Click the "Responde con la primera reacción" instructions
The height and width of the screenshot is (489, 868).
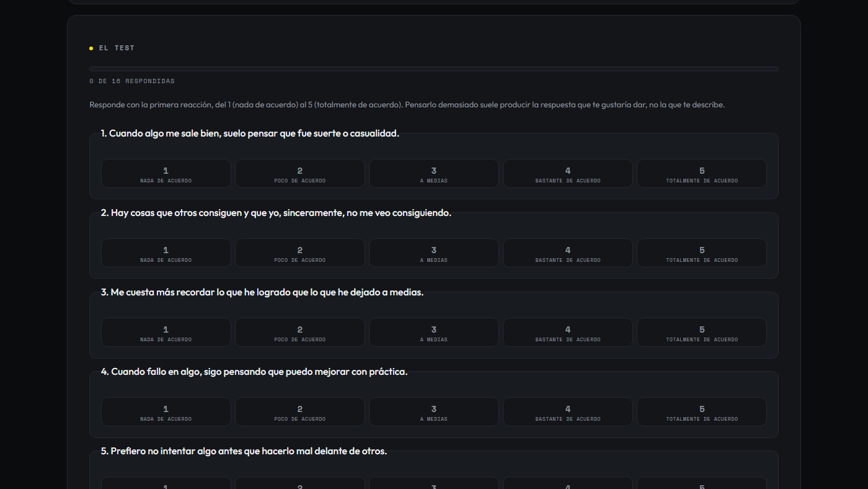coord(407,105)
